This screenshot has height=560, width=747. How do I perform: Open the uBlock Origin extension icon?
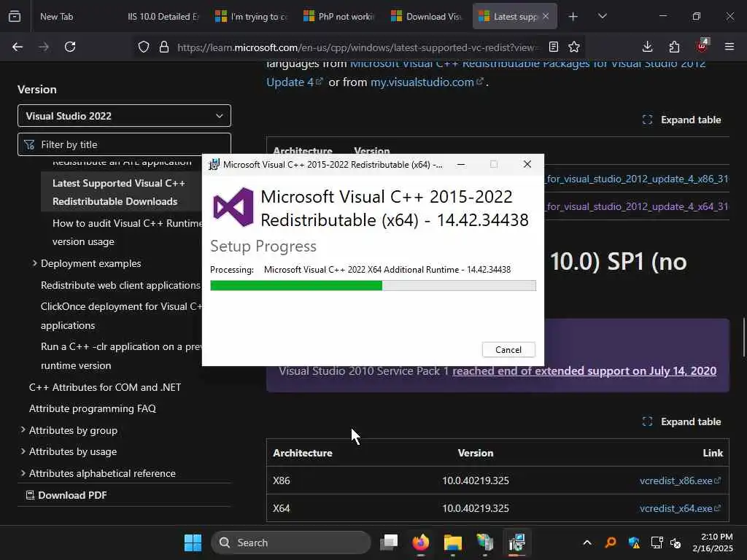702,46
